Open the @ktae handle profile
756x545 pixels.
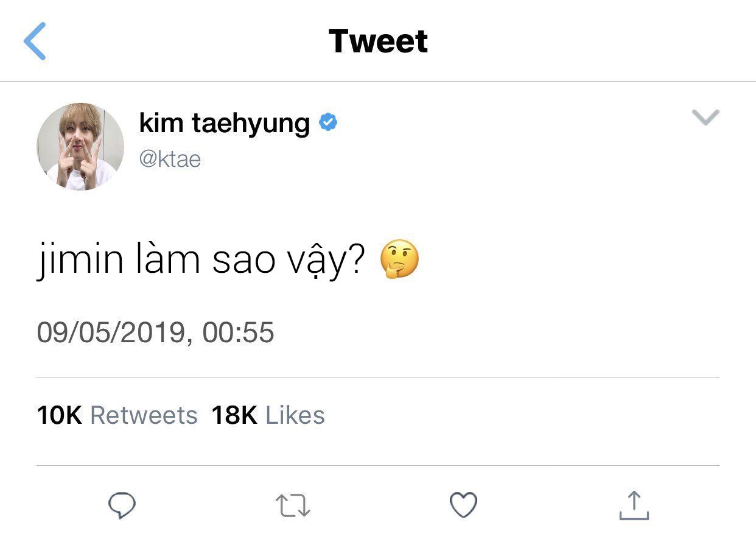[170, 160]
